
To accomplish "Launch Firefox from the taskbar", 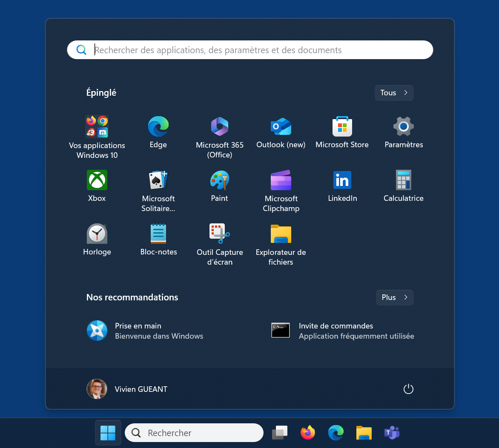I will point(308,433).
